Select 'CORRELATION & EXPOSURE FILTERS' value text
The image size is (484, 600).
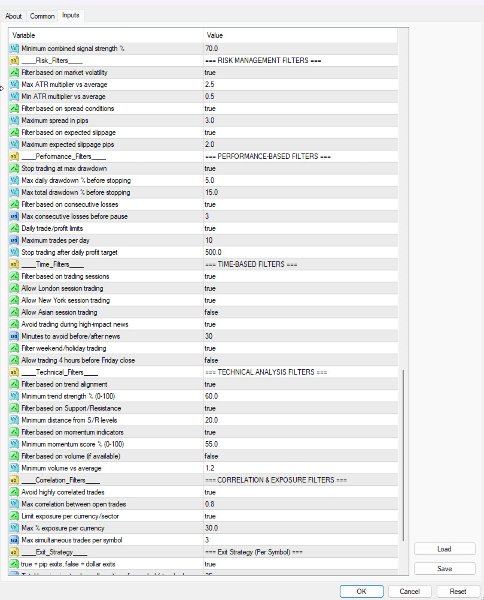point(276,480)
